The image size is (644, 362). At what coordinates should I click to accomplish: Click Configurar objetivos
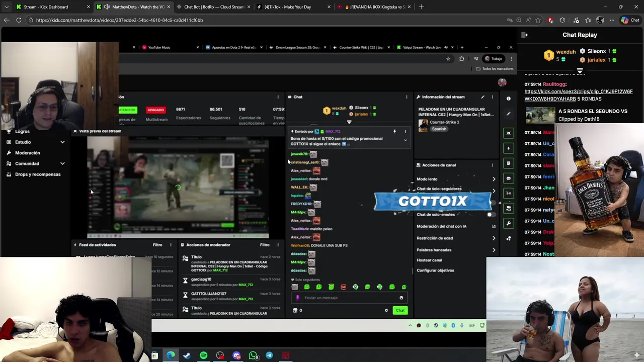(435, 270)
